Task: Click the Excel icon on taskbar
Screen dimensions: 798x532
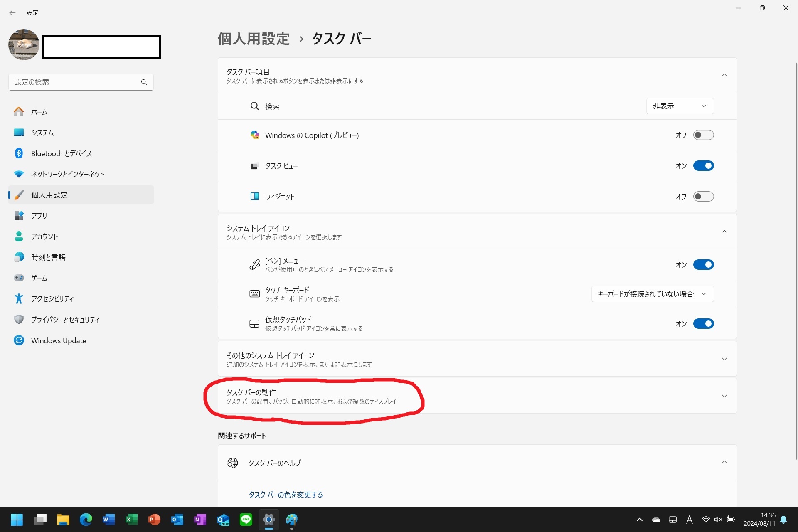Action: click(131, 520)
